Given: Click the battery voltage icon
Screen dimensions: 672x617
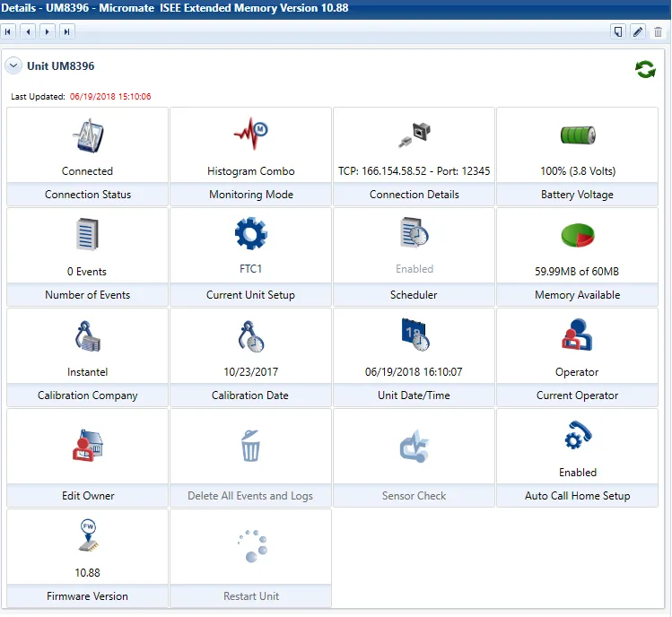Looking at the screenshot, I should (x=578, y=135).
